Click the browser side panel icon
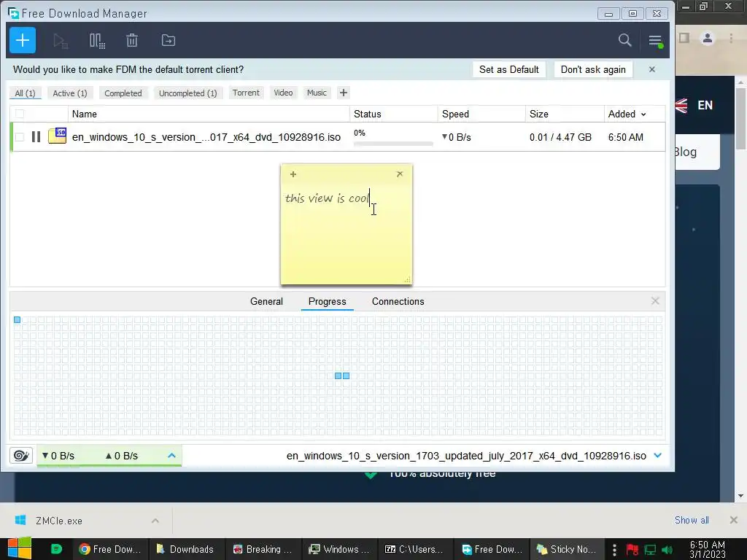 (684, 38)
